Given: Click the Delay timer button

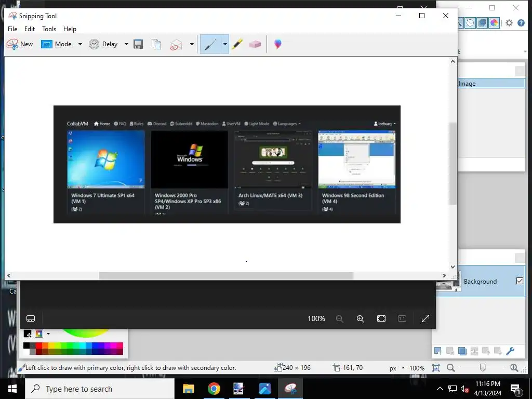Looking at the screenshot, I should tap(103, 44).
